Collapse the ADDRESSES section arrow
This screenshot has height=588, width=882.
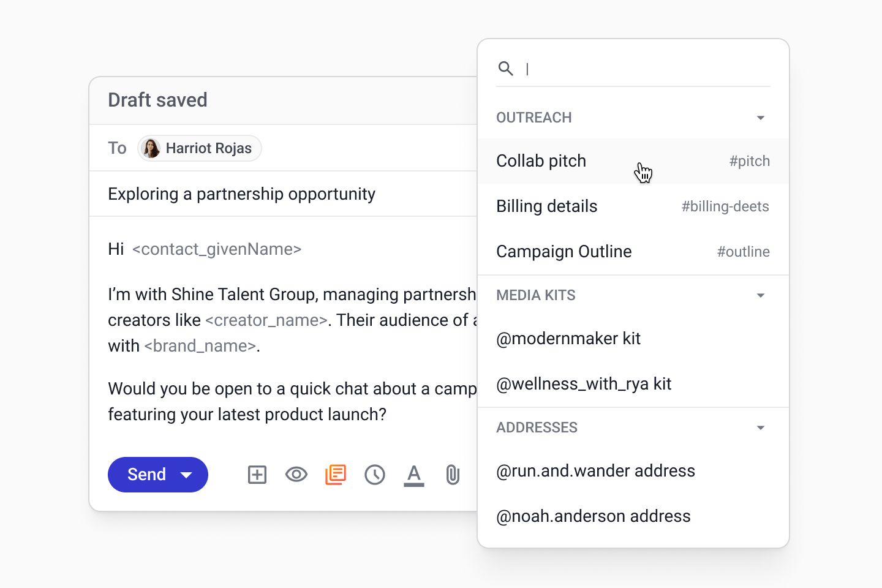[x=761, y=428]
